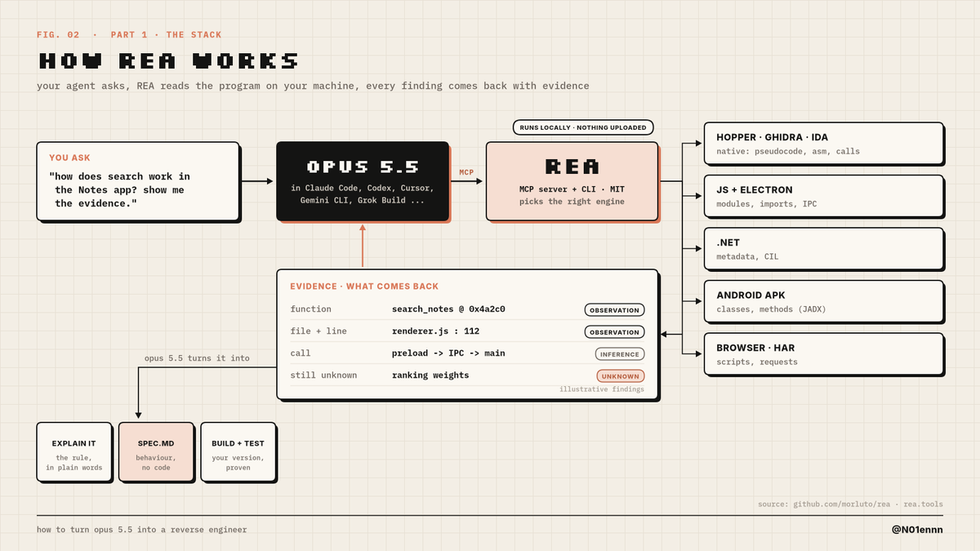Select the SPEC.MD card
Image resolution: width=980 pixels, height=551 pixels.
156,451
